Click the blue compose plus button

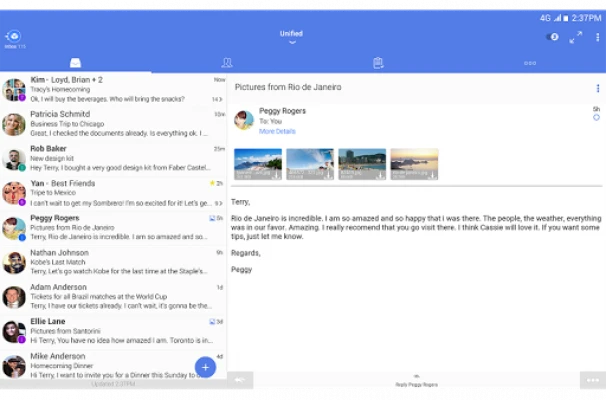[205, 367]
